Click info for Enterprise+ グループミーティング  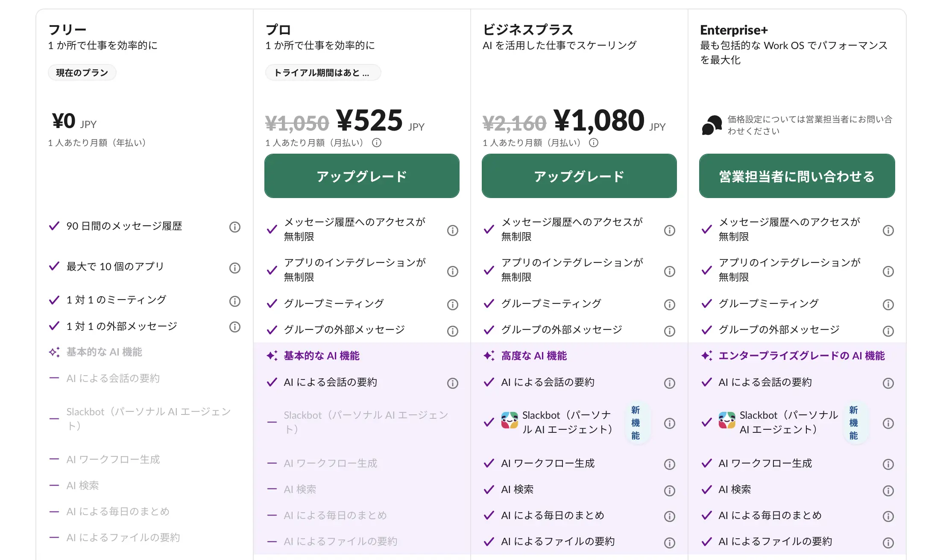[x=888, y=305]
